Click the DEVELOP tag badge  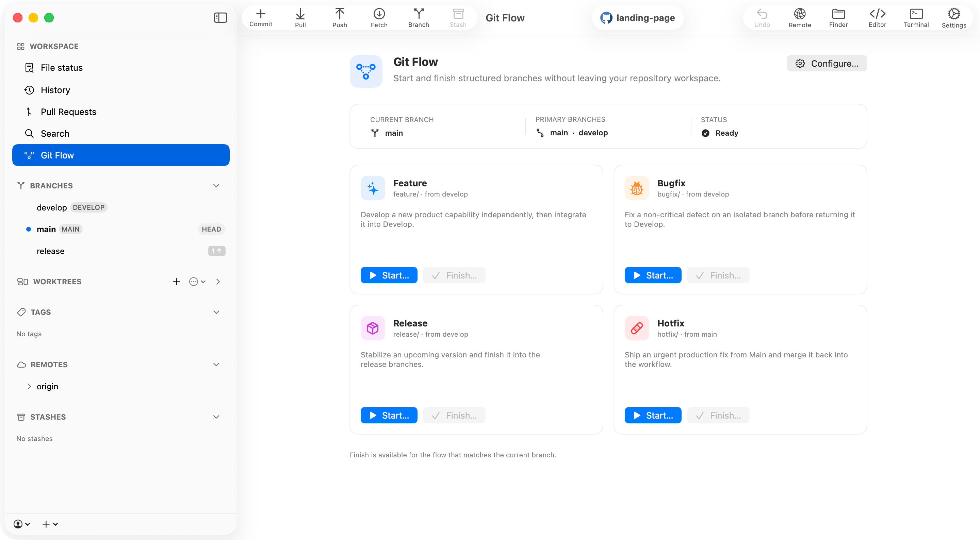point(88,207)
